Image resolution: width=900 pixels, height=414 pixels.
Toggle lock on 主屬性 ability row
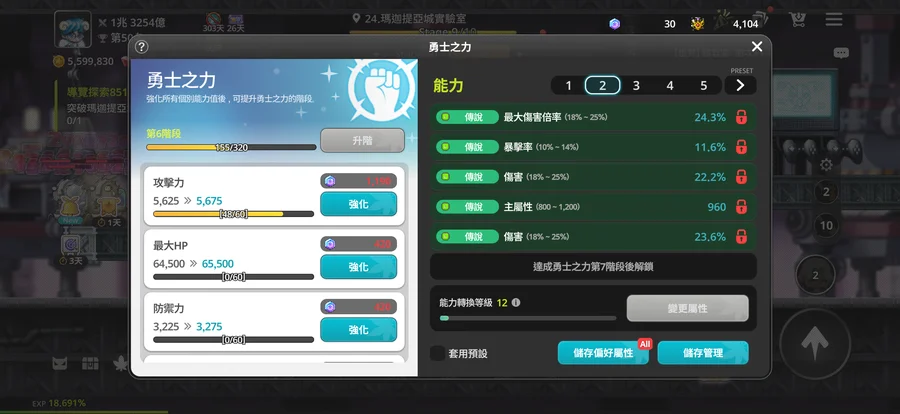[741, 207]
